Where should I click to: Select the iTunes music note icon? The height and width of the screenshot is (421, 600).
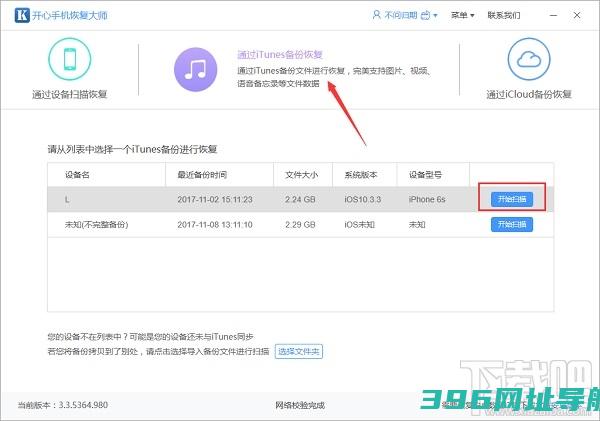coord(196,70)
